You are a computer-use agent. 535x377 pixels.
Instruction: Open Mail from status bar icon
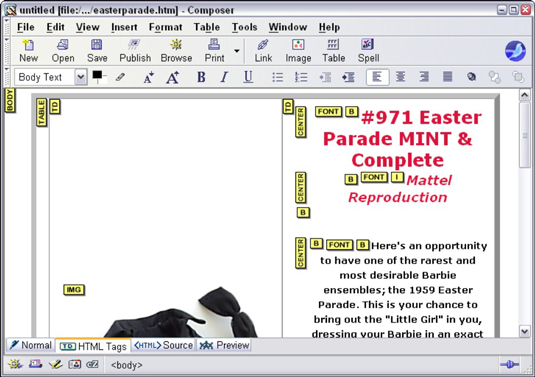pos(35,364)
